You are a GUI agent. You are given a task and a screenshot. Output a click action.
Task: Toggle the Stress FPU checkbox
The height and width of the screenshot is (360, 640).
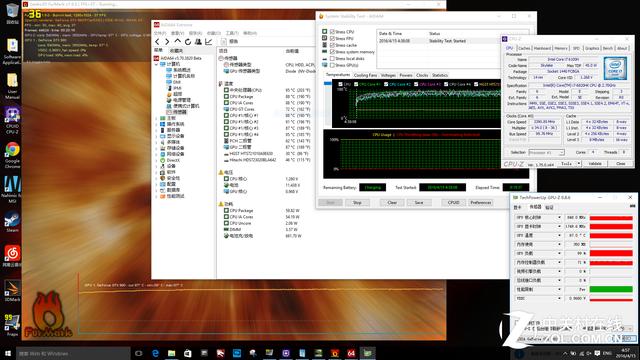[x=332, y=38]
